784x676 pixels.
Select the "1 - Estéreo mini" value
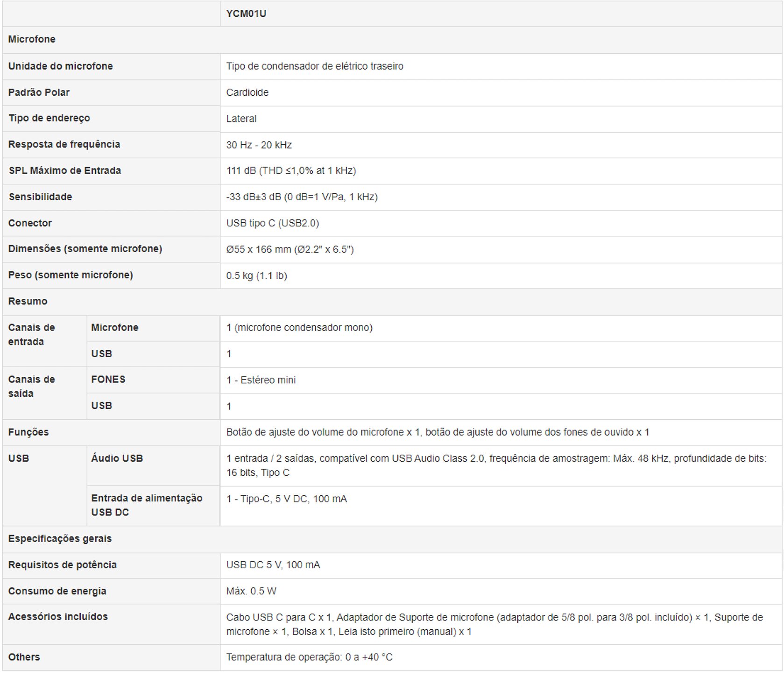coord(261,380)
